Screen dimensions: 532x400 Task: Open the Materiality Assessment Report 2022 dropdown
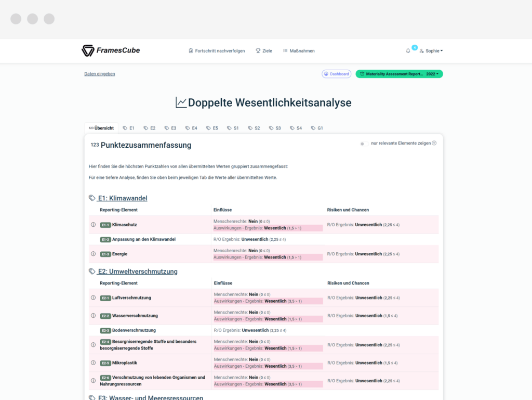pyautogui.click(x=399, y=74)
